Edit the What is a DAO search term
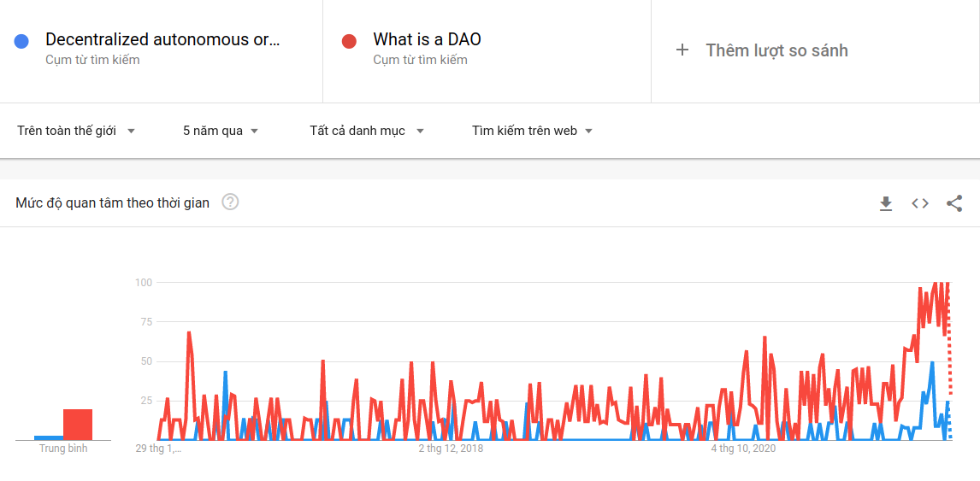 (x=427, y=39)
